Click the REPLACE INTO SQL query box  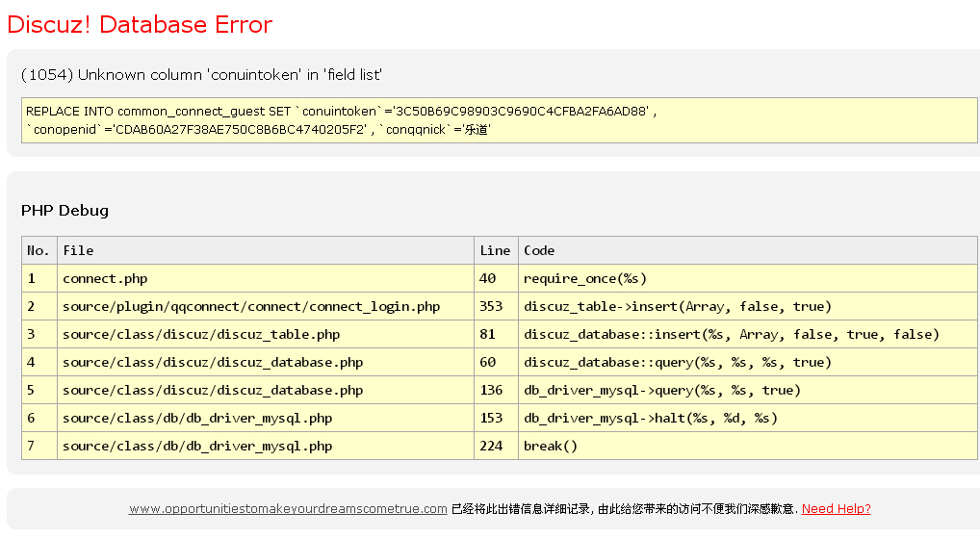click(x=500, y=120)
